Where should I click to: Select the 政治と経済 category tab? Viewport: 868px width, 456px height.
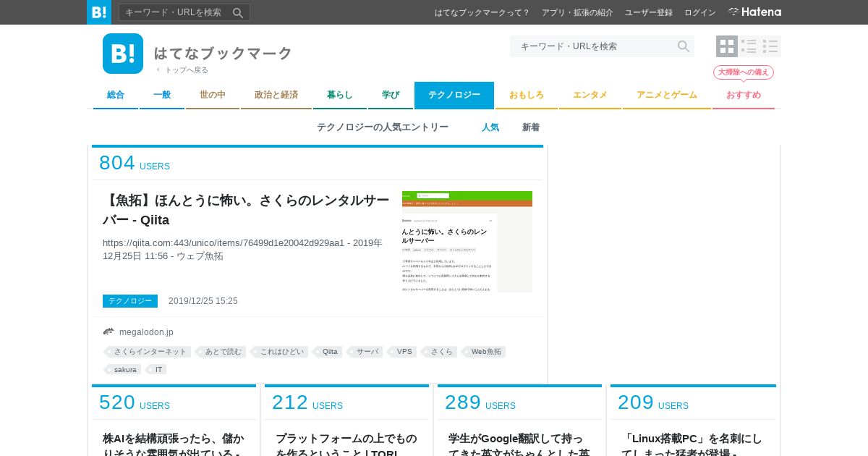pyautogui.click(x=276, y=95)
